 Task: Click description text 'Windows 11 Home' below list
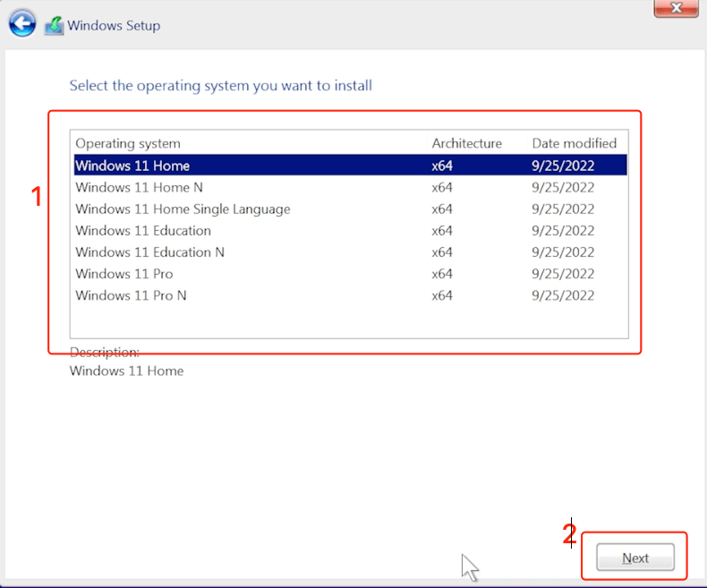(x=127, y=371)
